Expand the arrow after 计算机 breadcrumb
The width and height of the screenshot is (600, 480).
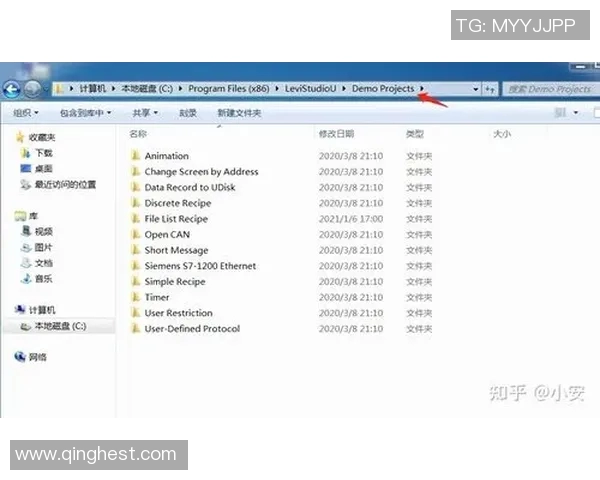(113, 89)
